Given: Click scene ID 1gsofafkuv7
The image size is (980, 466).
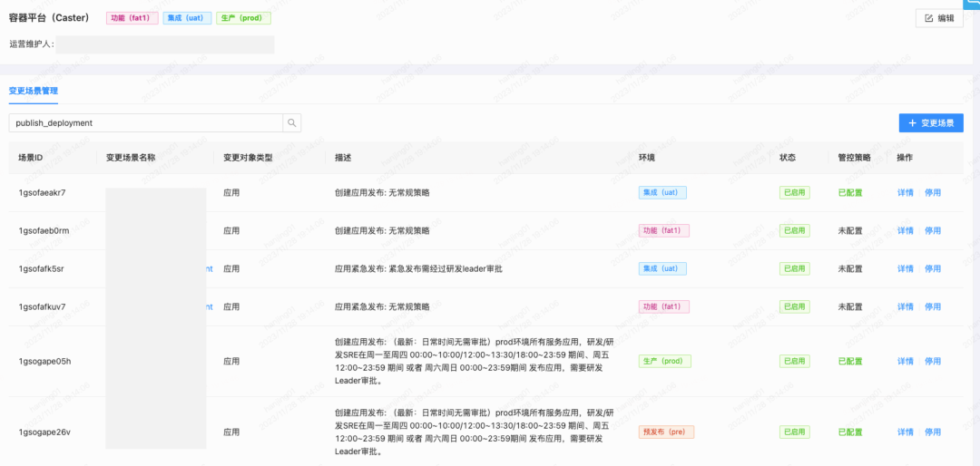Looking at the screenshot, I should point(42,307).
